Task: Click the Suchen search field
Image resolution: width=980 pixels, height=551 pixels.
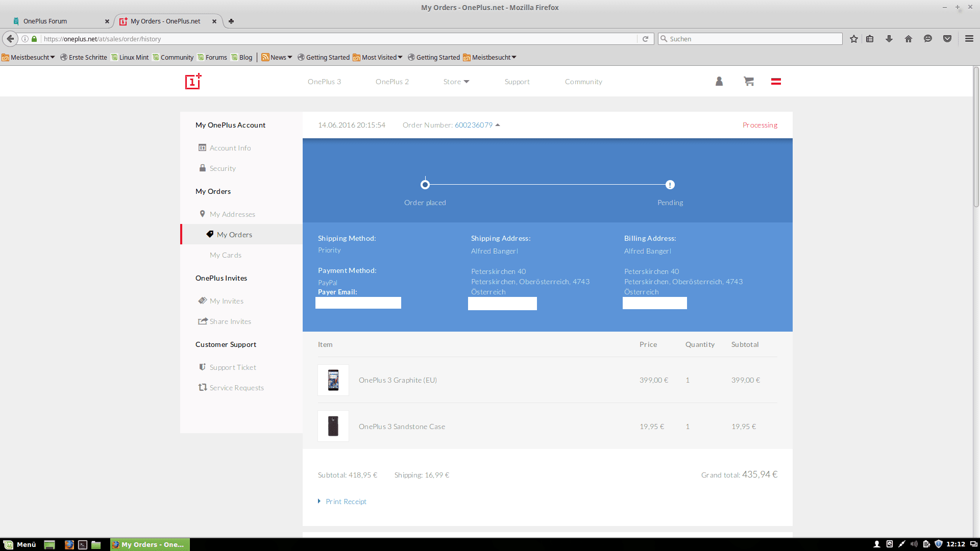Action: coord(750,39)
